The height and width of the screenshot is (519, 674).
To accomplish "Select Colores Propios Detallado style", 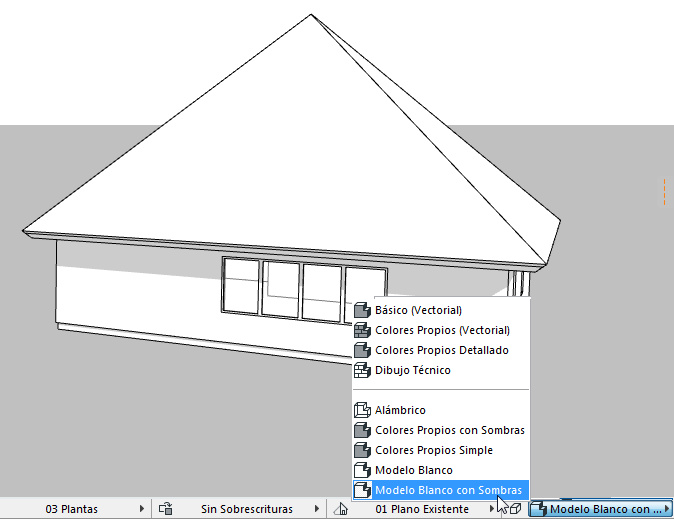I will click(441, 350).
